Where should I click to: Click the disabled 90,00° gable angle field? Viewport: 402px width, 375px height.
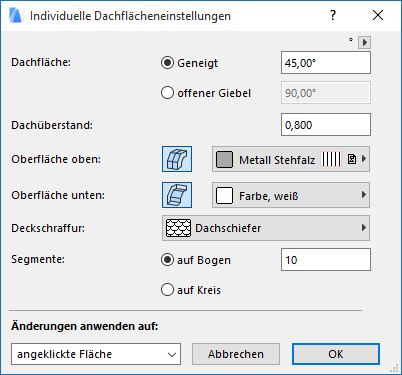[x=326, y=93]
